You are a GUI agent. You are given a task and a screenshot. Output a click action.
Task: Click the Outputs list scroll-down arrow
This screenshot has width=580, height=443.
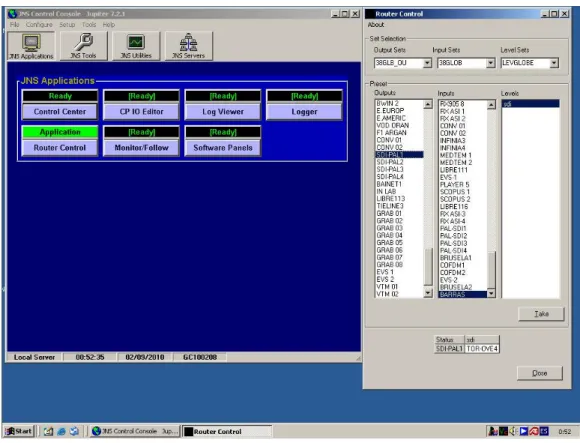(428, 293)
